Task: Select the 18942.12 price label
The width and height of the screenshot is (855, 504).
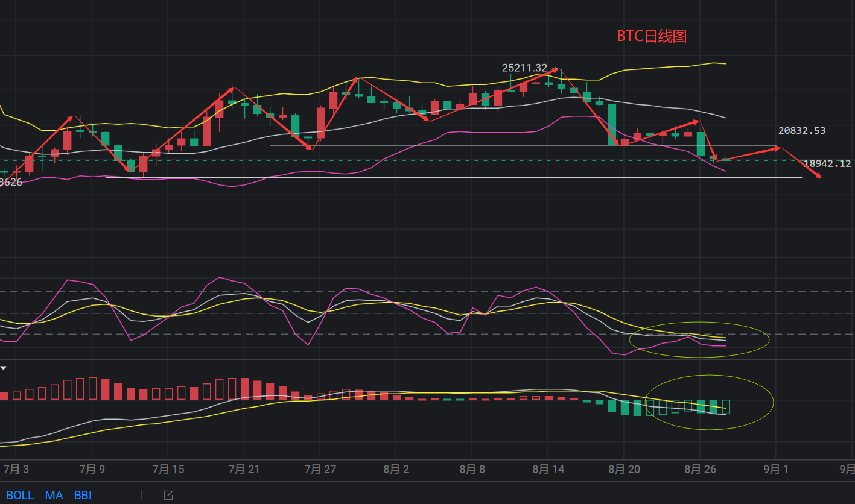Action: point(827,163)
